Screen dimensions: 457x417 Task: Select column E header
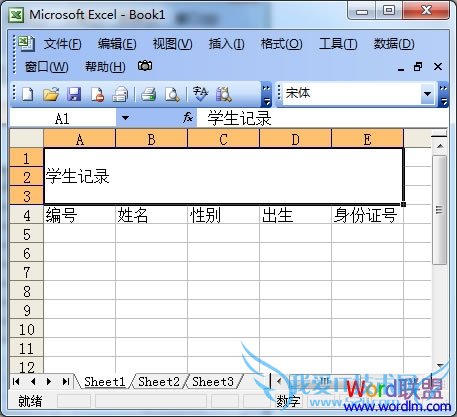[367, 139]
